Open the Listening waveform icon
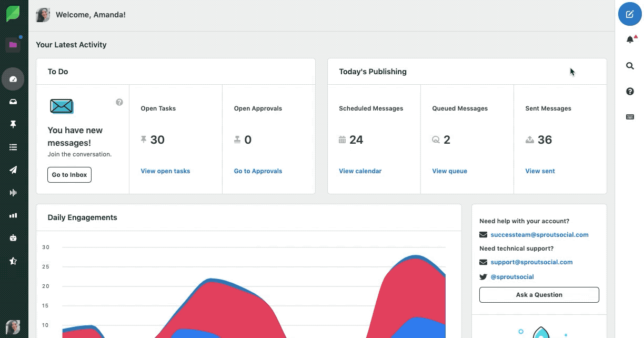The image size is (644, 338). 13,193
